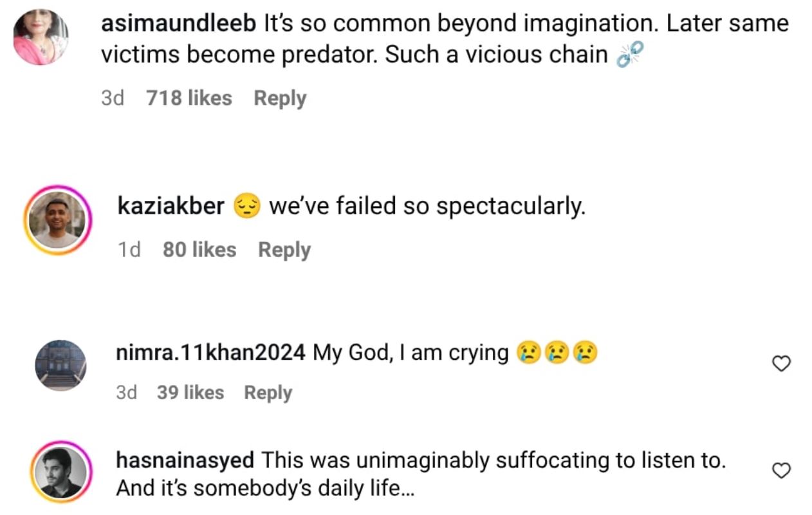
Task: View the 80 likes list
Action: [199, 250]
